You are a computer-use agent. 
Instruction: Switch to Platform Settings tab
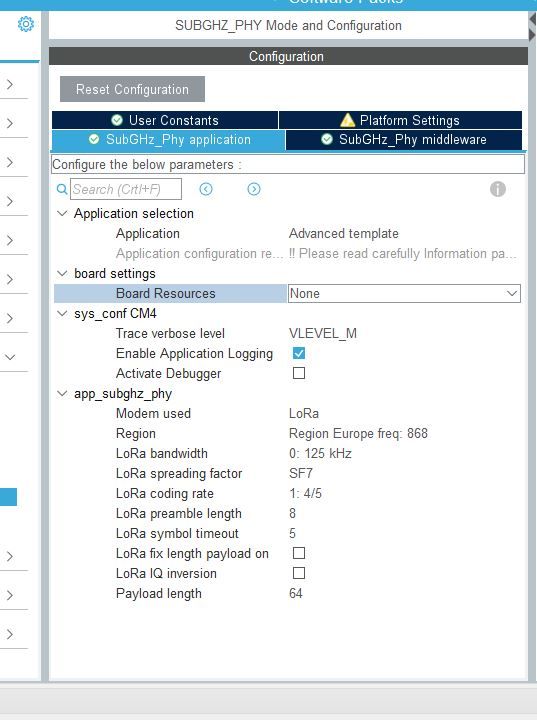click(400, 120)
